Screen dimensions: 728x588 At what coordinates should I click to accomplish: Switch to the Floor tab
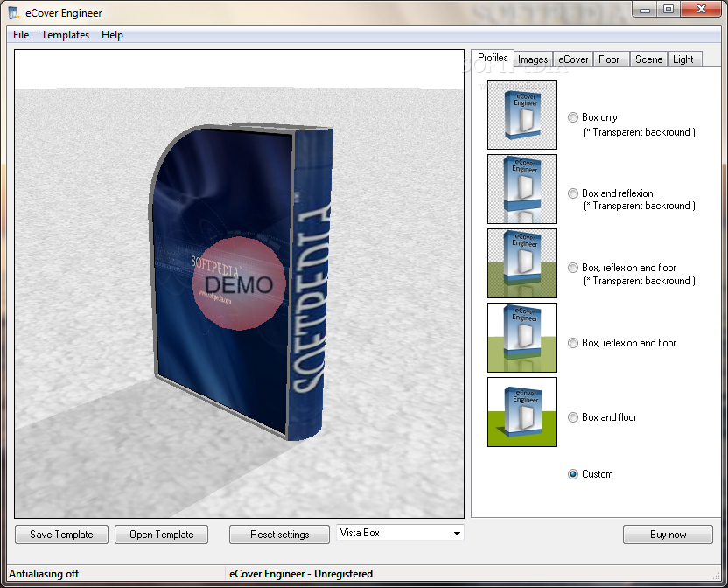(x=609, y=59)
